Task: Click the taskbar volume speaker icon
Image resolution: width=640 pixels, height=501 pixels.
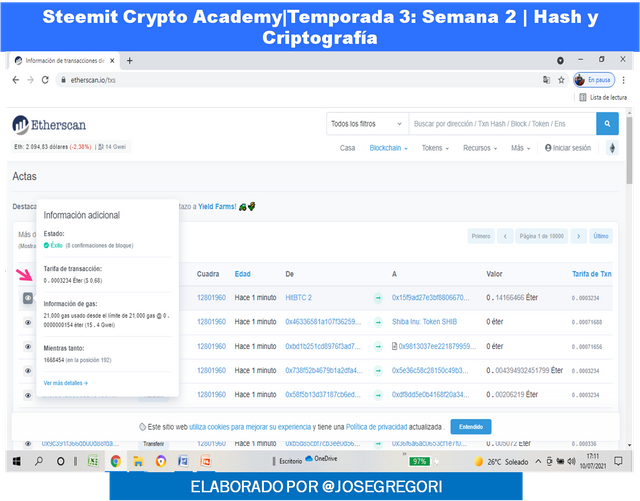Action: click(x=571, y=461)
